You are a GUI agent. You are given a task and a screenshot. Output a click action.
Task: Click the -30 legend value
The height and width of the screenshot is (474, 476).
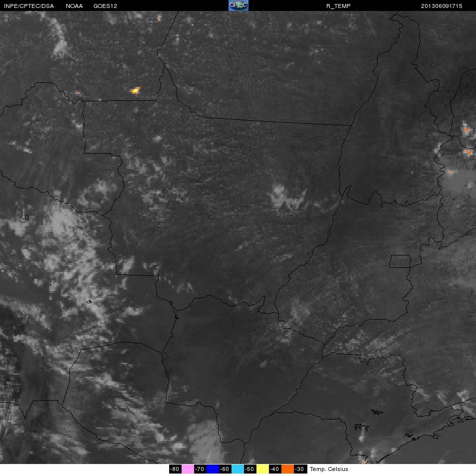pos(300,469)
